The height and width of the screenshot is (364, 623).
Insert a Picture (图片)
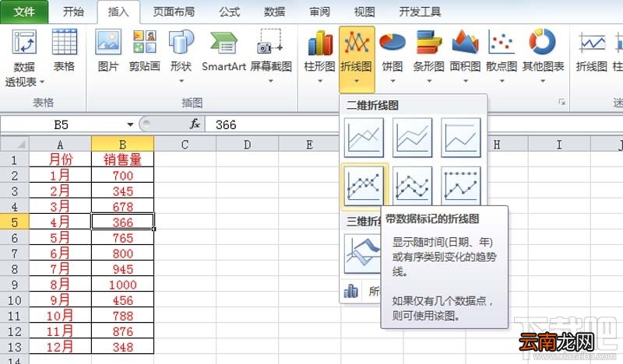pyautogui.click(x=108, y=51)
